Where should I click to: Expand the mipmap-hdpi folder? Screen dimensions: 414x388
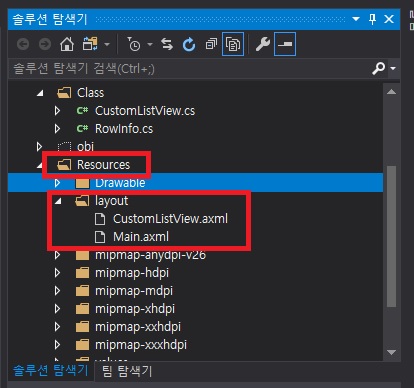(57, 273)
